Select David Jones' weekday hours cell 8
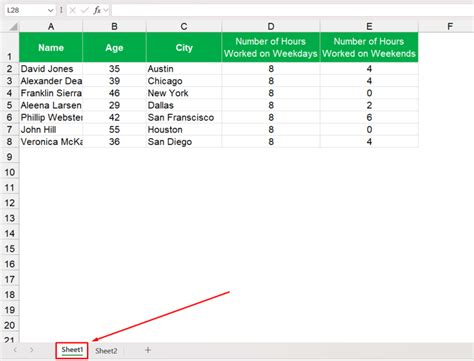The image size is (474, 361). 271,69
